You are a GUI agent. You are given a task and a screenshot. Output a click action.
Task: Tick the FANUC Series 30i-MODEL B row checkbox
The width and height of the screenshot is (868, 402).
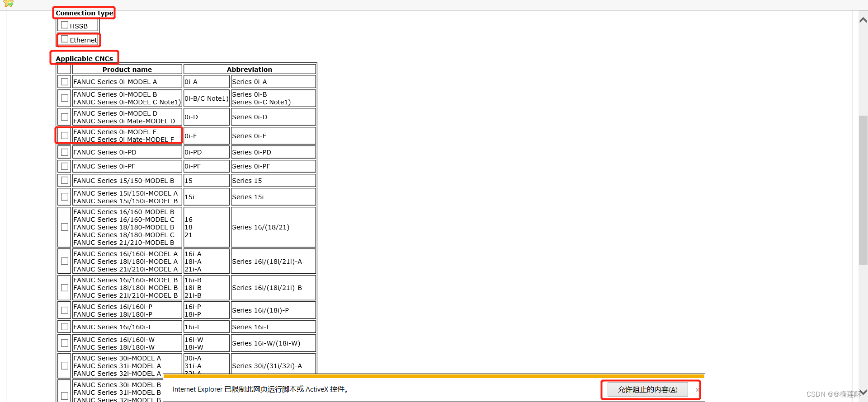tap(65, 396)
